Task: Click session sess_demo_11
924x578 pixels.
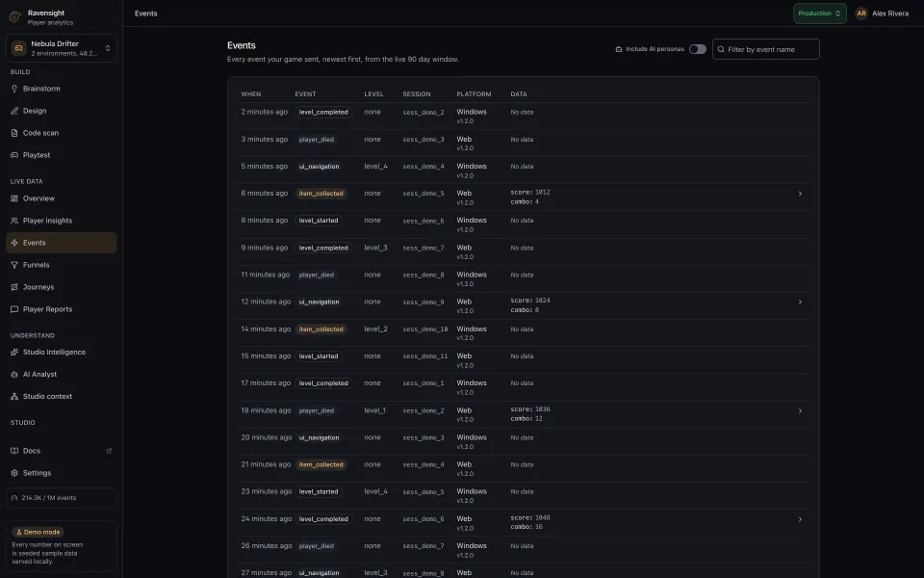Action: click(x=424, y=356)
